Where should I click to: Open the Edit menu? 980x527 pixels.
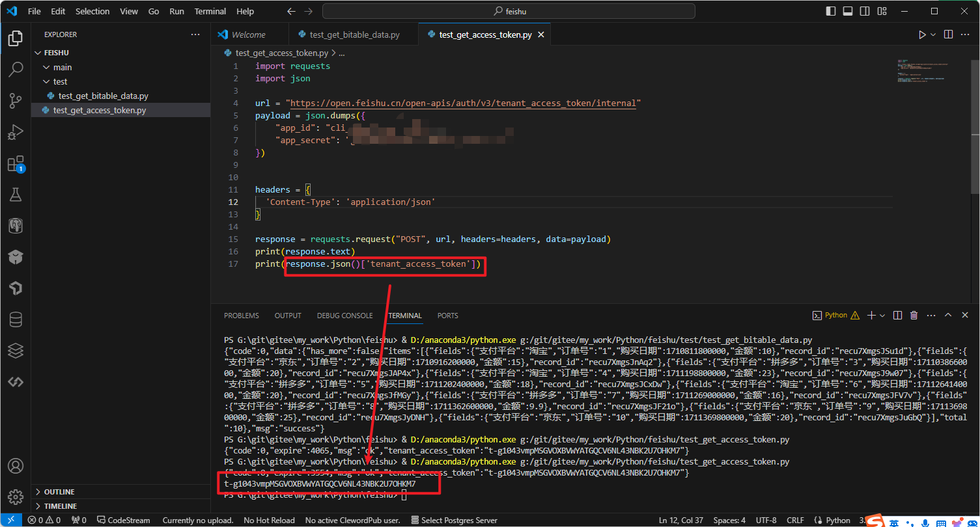[x=58, y=11]
